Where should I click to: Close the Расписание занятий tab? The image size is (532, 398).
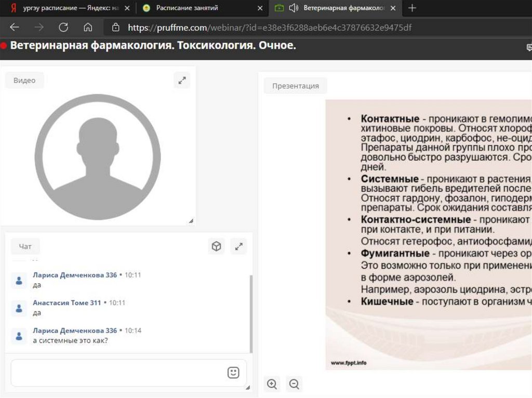point(260,8)
